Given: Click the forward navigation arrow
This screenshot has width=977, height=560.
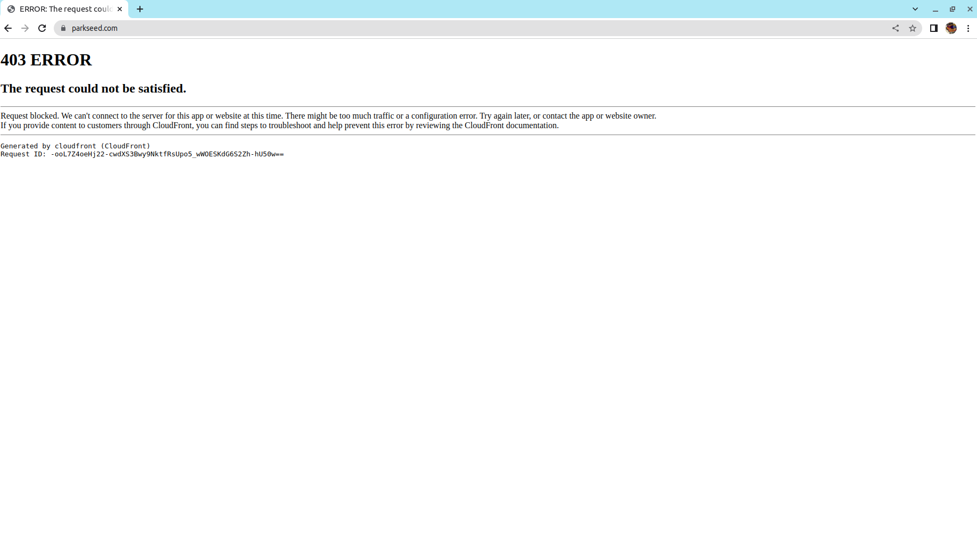Looking at the screenshot, I should tap(25, 28).
